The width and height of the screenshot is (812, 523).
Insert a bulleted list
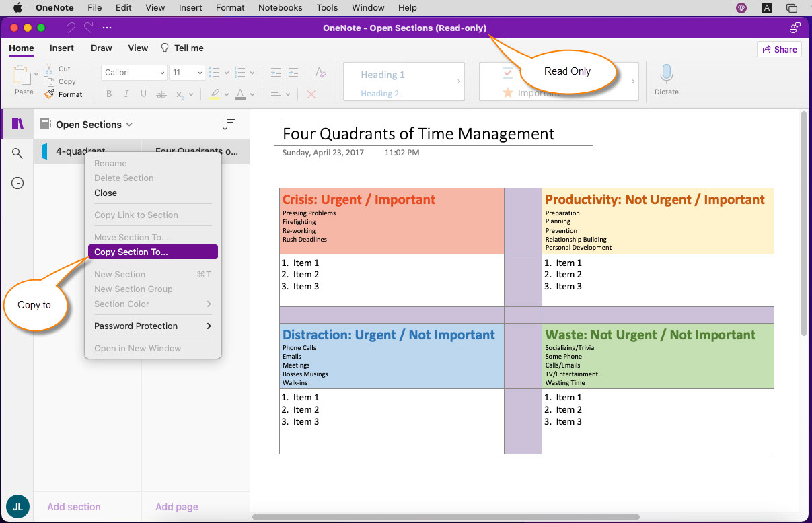click(215, 73)
